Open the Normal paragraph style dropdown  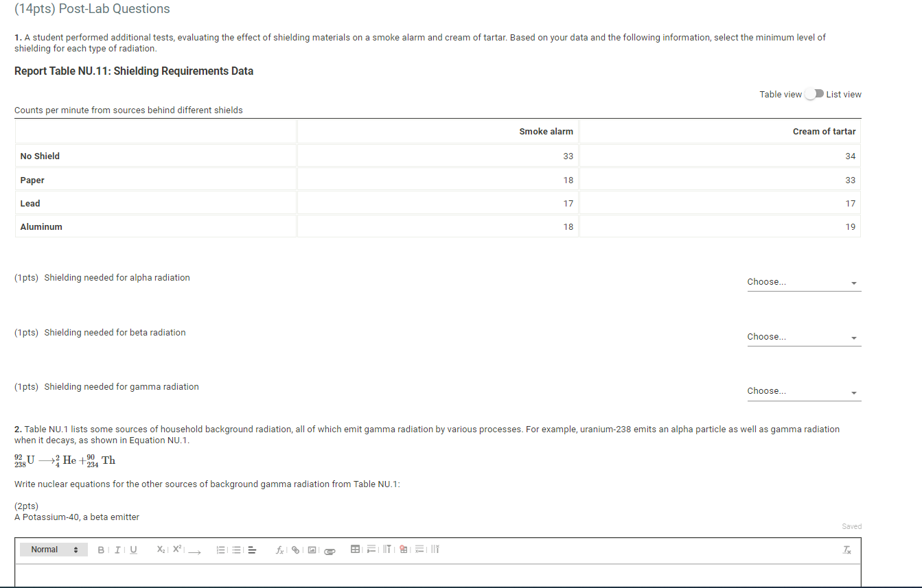point(54,550)
